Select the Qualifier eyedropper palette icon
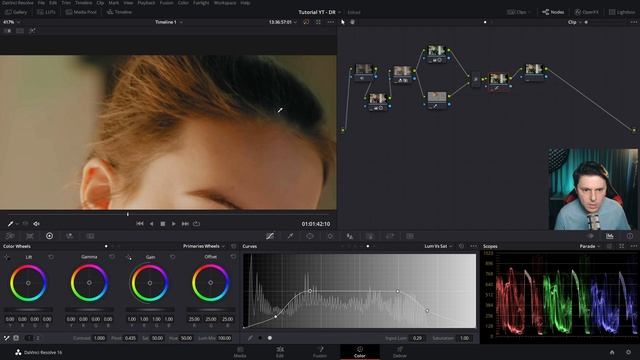 tap(290, 236)
